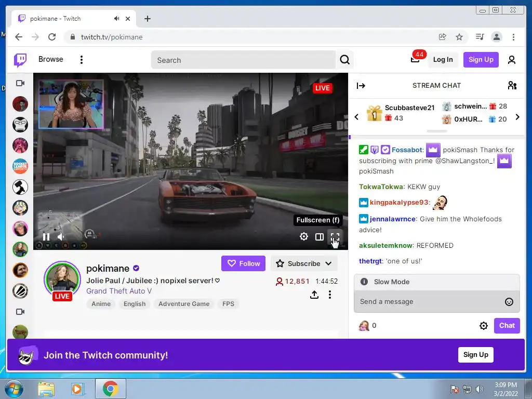
Task: Click the Twitch logo home icon
Action: click(20, 60)
